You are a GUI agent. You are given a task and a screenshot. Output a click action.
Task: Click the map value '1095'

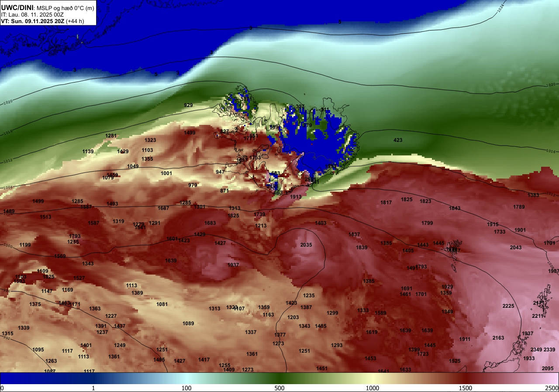(38, 350)
